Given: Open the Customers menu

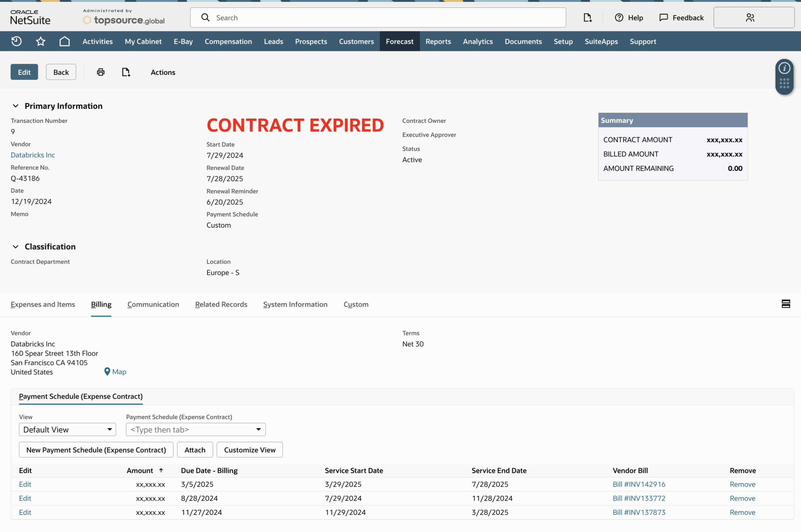Looking at the screenshot, I should pyautogui.click(x=356, y=41).
